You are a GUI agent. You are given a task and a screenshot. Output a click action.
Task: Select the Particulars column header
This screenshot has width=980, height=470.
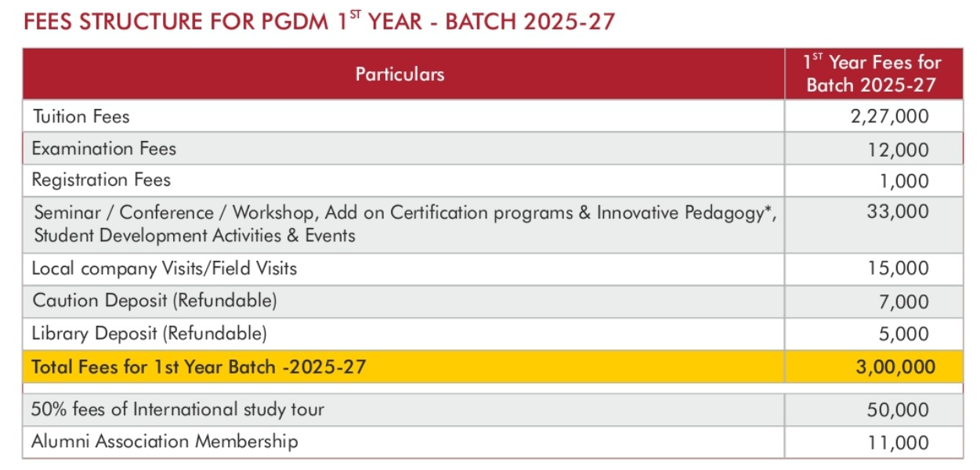click(x=400, y=74)
